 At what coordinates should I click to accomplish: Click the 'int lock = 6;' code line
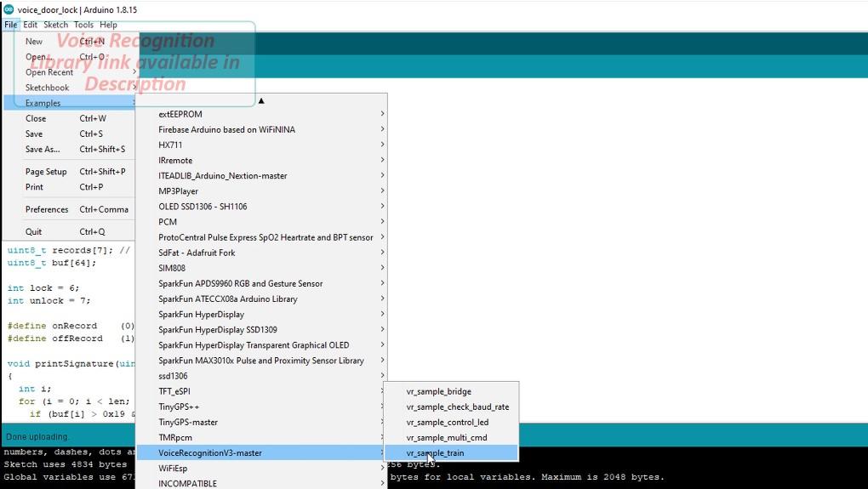tap(43, 288)
